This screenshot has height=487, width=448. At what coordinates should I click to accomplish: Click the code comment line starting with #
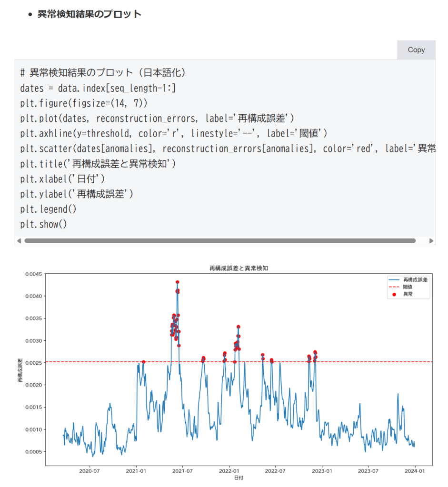click(x=103, y=73)
